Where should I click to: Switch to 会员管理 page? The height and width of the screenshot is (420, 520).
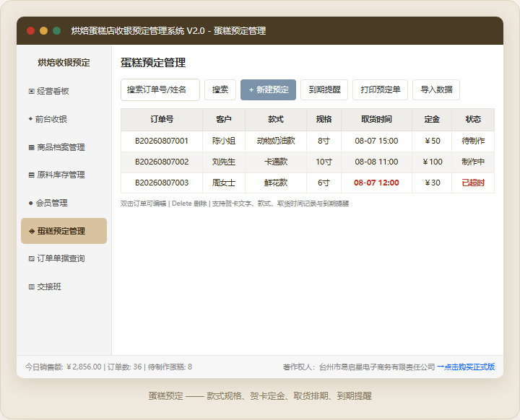(64, 204)
